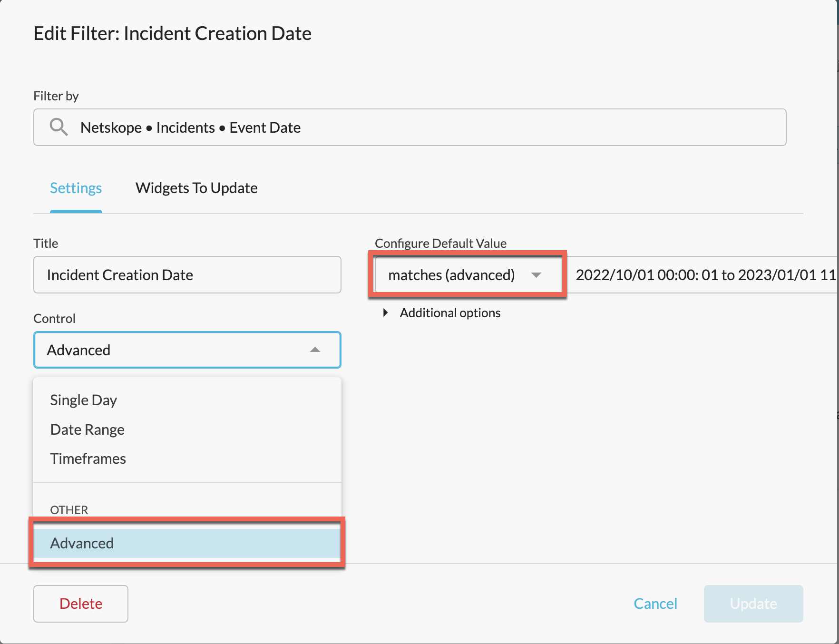
Task: Switch to the Widgets To Update tab
Action: pos(196,188)
